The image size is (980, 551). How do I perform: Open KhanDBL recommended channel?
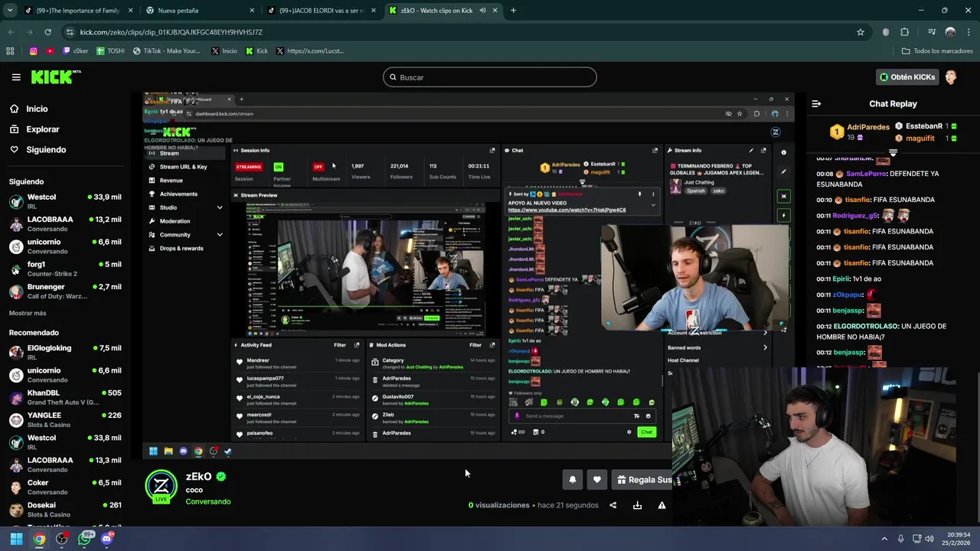click(x=64, y=398)
